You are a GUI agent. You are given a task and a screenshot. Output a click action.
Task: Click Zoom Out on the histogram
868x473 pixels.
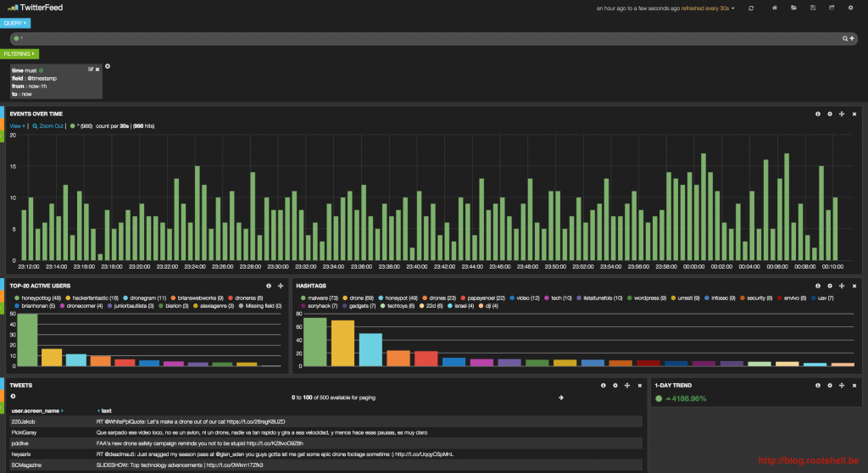click(x=47, y=126)
